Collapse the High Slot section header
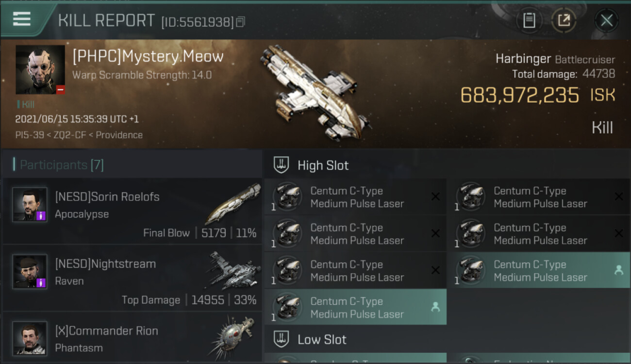631x364 pixels. [x=323, y=165]
